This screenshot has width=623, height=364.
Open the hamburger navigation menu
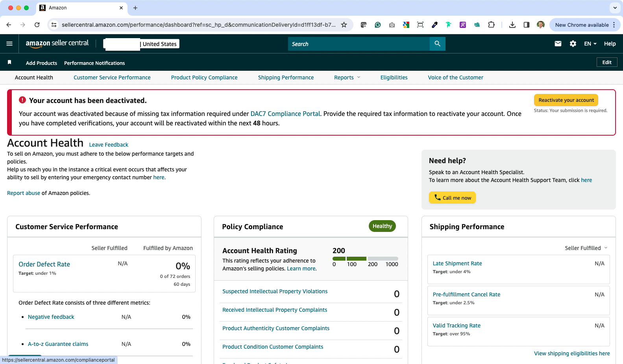tap(9, 44)
